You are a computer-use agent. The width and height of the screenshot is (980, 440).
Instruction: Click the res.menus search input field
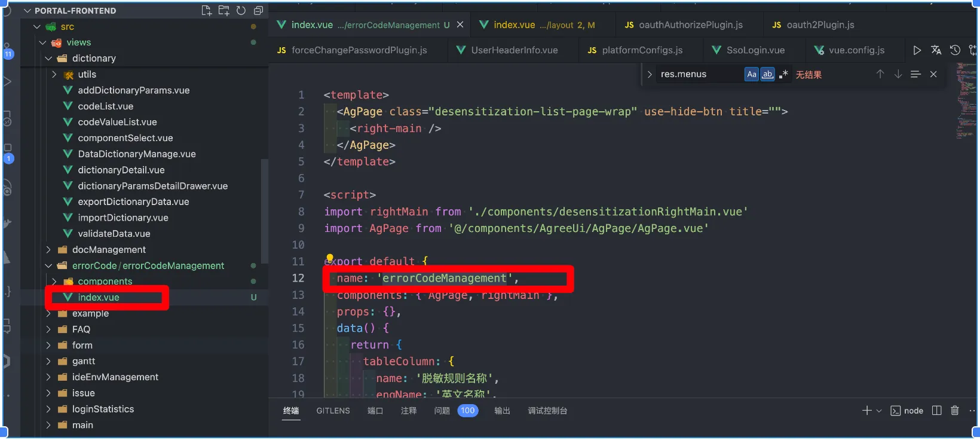point(699,74)
